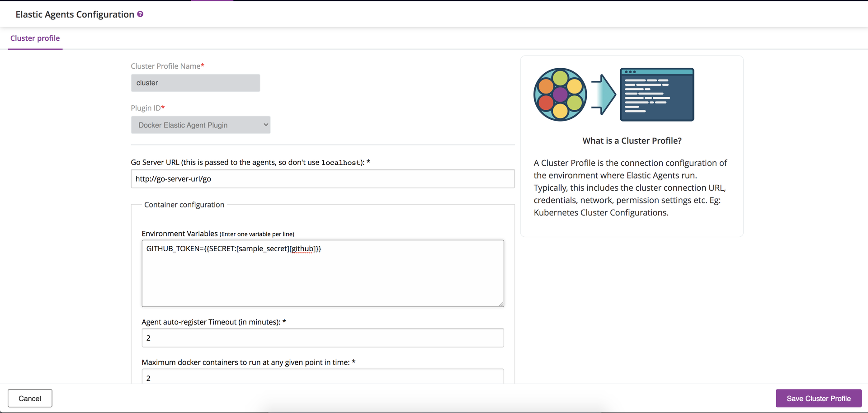Click the Plugin ID dropdown chevron arrow

(266, 125)
